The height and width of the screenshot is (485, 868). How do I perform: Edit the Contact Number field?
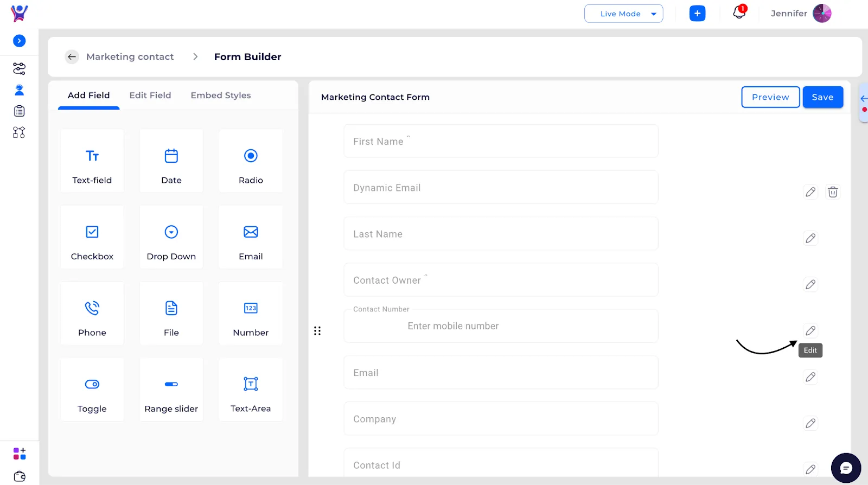click(x=810, y=330)
